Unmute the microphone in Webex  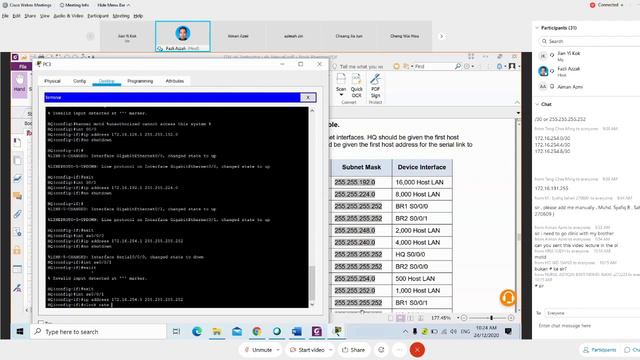[258, 350]
